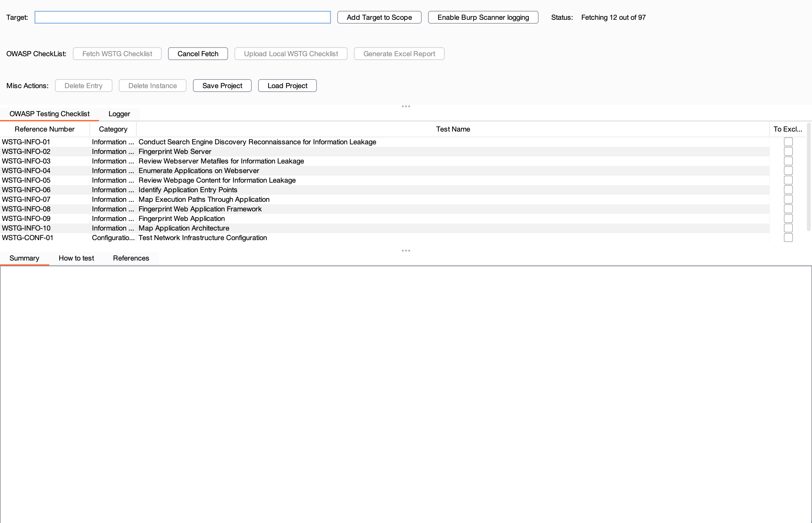Select the Summary tab
Image resolution: width=812 pixels, height=523 pixels.
pos(25,258)
